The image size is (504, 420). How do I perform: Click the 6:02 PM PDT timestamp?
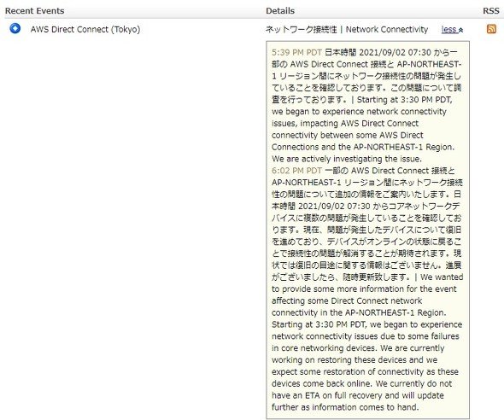[x=296, y=171]
